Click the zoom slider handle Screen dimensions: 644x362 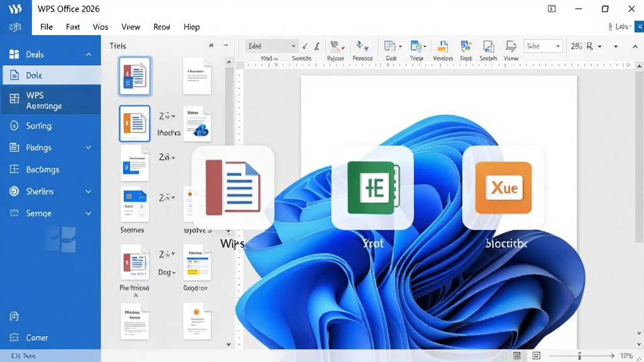579,356
